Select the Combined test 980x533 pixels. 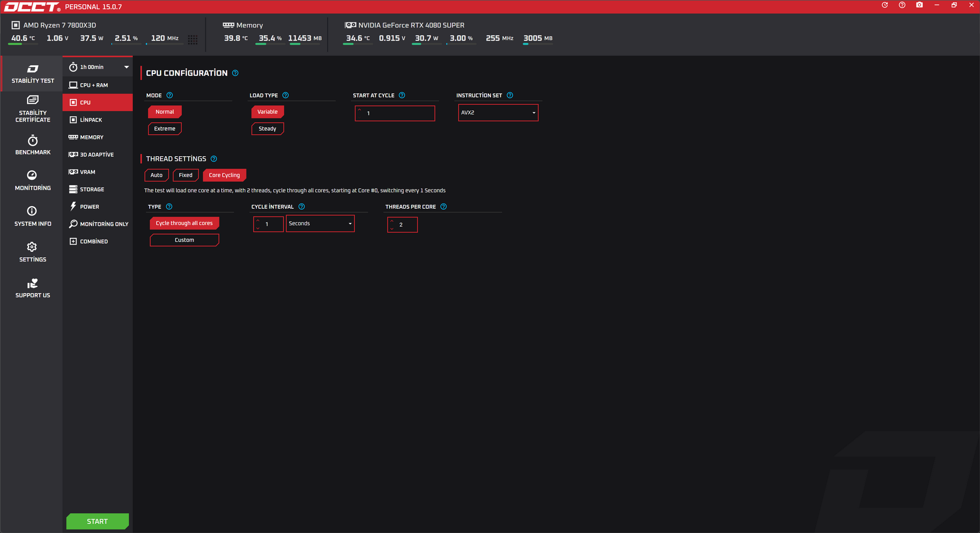[97, 241]
